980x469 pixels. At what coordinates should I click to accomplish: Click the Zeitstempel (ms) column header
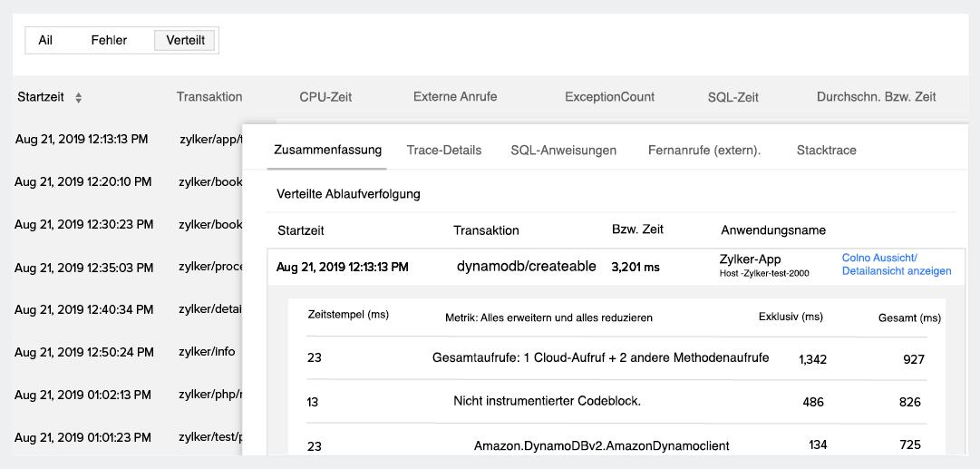348,315
